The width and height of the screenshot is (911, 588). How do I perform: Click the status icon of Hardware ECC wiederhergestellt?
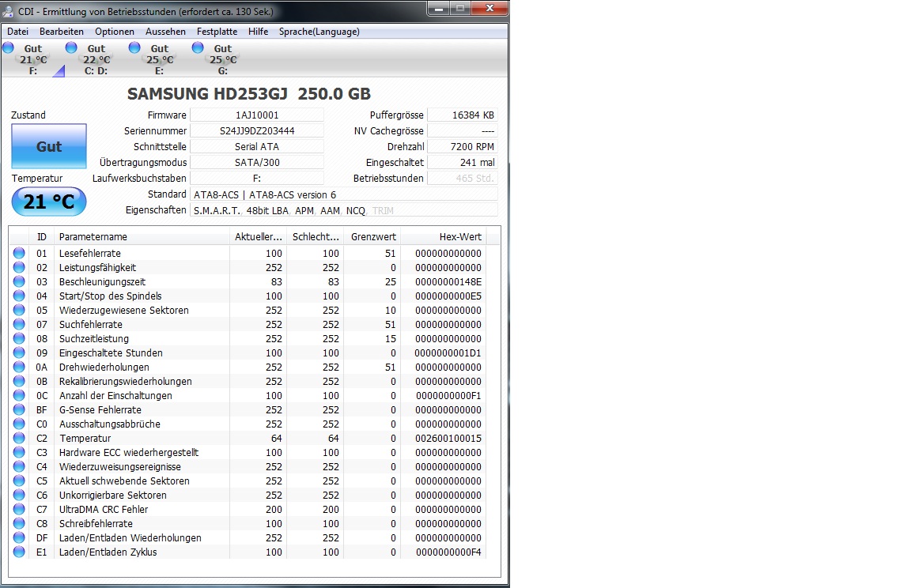pyautogui.click(x=19, y=452)
